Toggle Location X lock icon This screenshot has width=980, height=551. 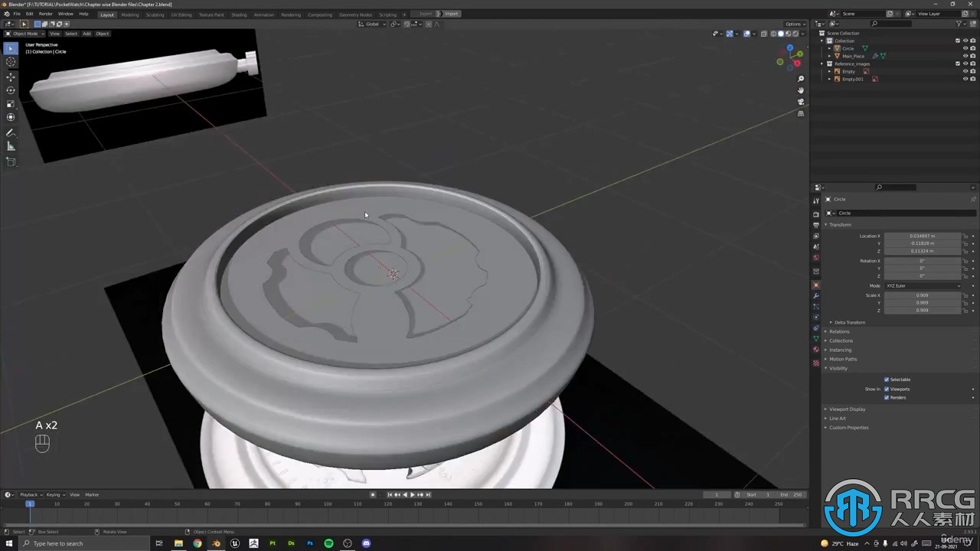point(965,236)
